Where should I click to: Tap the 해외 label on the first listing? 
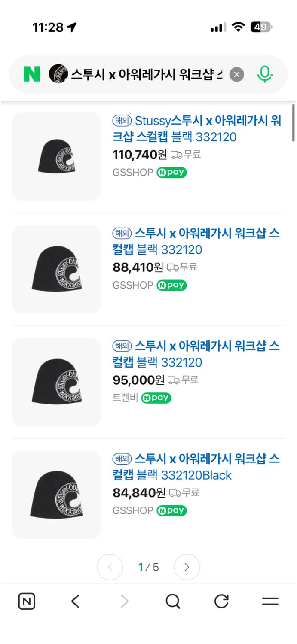click(122, 121)
